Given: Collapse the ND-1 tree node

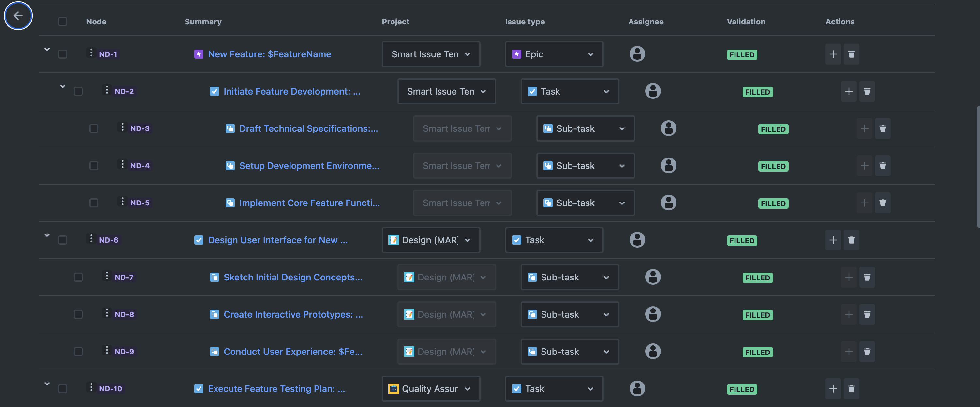Looking at the screenshot, I should pyautogui.click(x=47, y=49).
